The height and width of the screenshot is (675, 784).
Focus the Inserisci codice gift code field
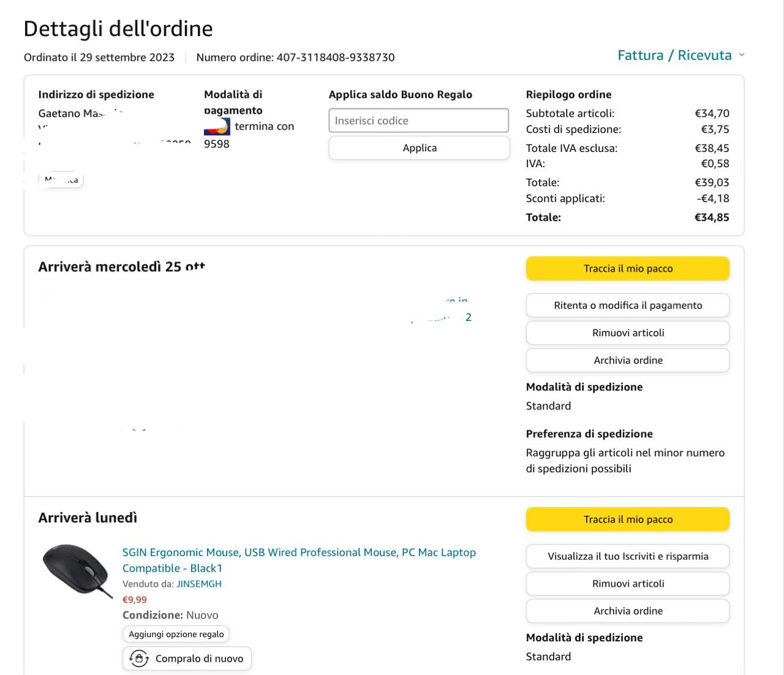coord(418,121)
